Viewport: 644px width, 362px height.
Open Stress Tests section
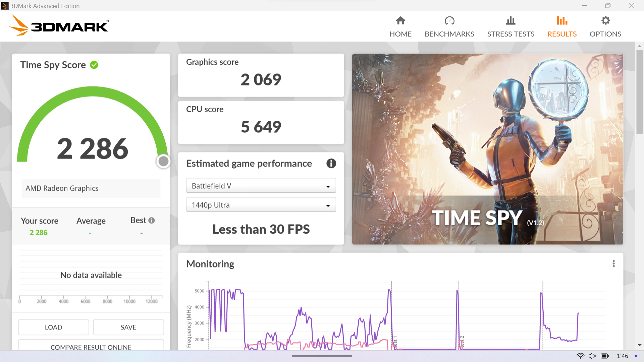pyautogui.click(x=511, y=27)
